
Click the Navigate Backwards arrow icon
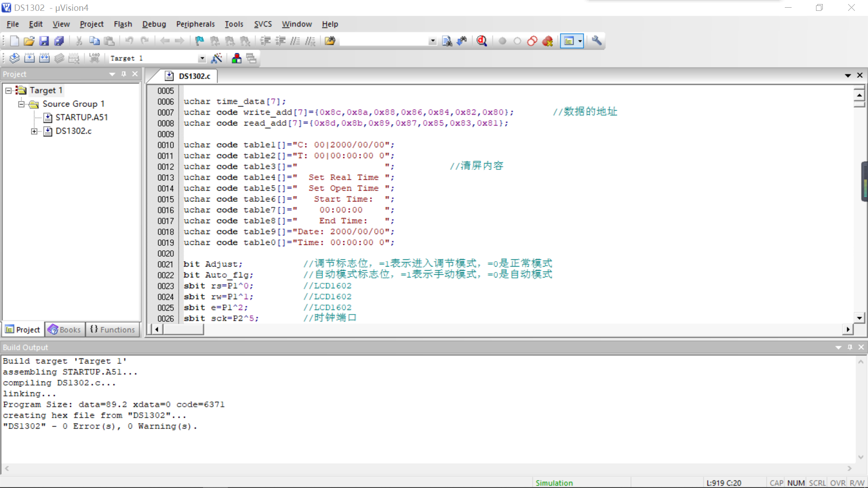coord(165,41)
